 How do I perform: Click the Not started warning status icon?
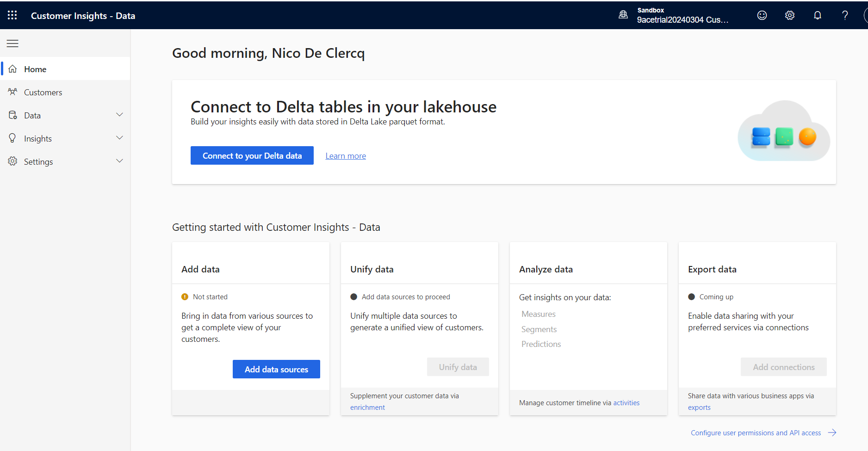[185, 297]
